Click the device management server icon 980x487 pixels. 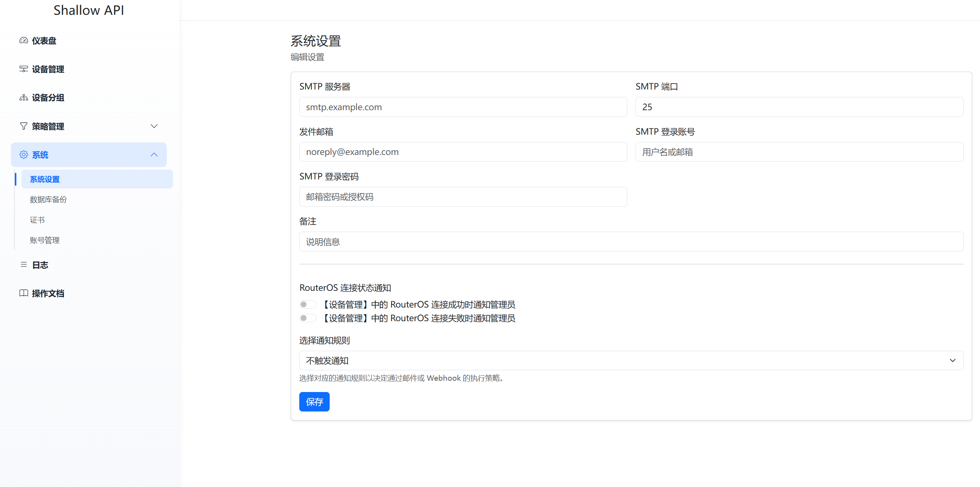pyautogui.click(x=24, y=69)
